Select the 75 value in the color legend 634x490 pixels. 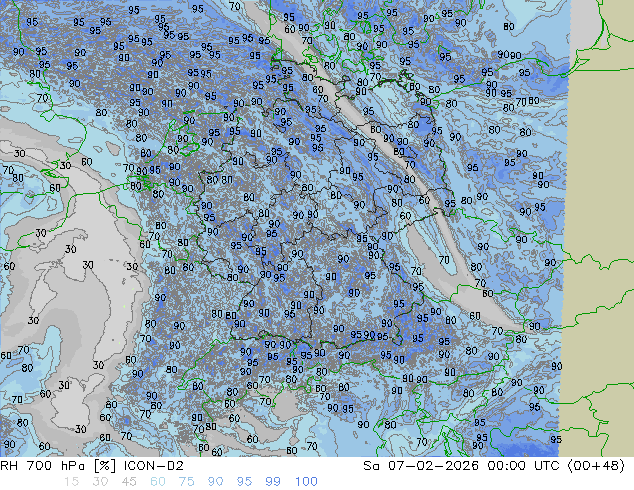coord(186,482)
